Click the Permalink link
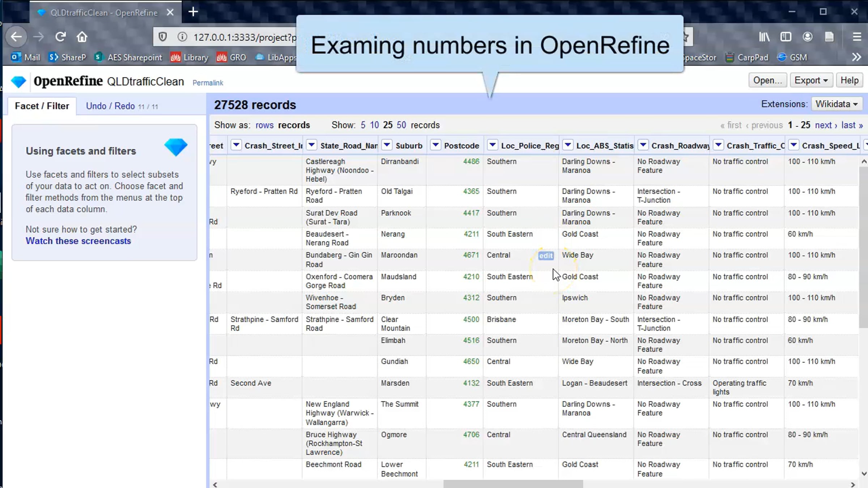This screenshot has height=488, width=868. [x=208, y=83]
